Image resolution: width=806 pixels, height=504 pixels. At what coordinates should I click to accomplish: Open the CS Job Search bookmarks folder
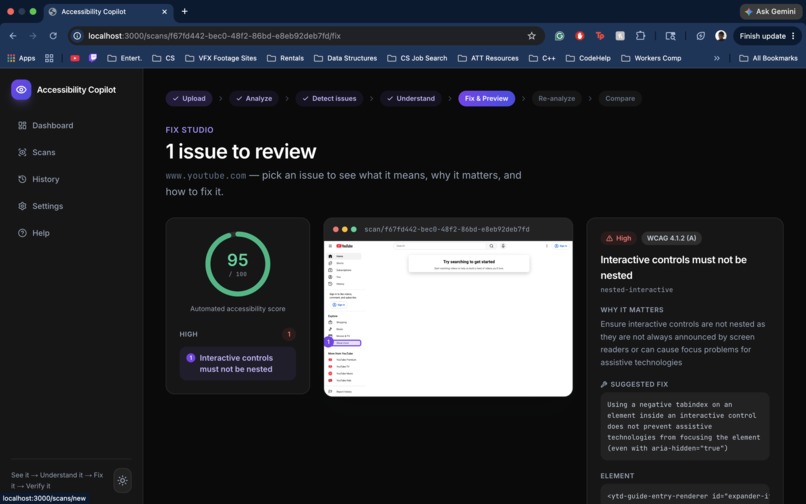[x=417, y=58]
